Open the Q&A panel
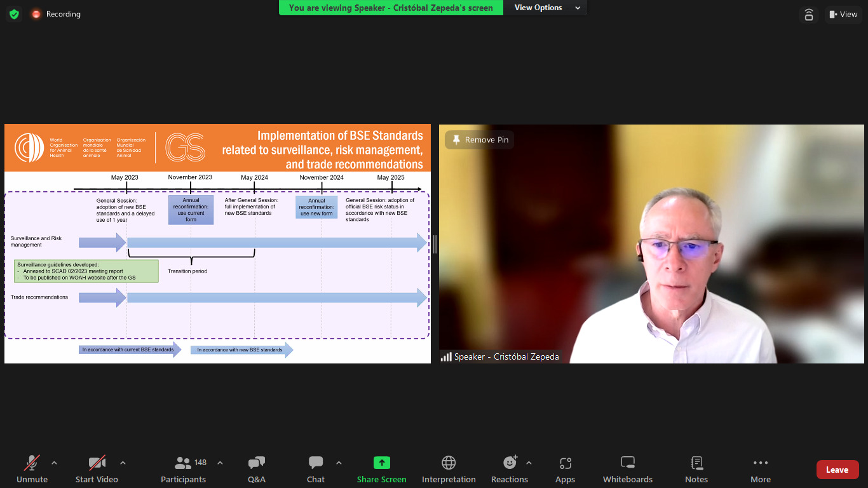 [256, 469]
